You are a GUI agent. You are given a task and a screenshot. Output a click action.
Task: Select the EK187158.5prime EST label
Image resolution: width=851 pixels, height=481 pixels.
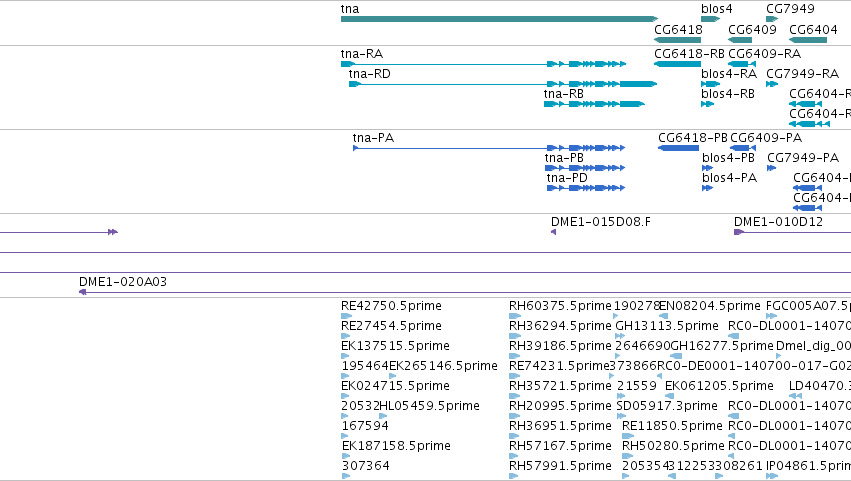point(396,446)
